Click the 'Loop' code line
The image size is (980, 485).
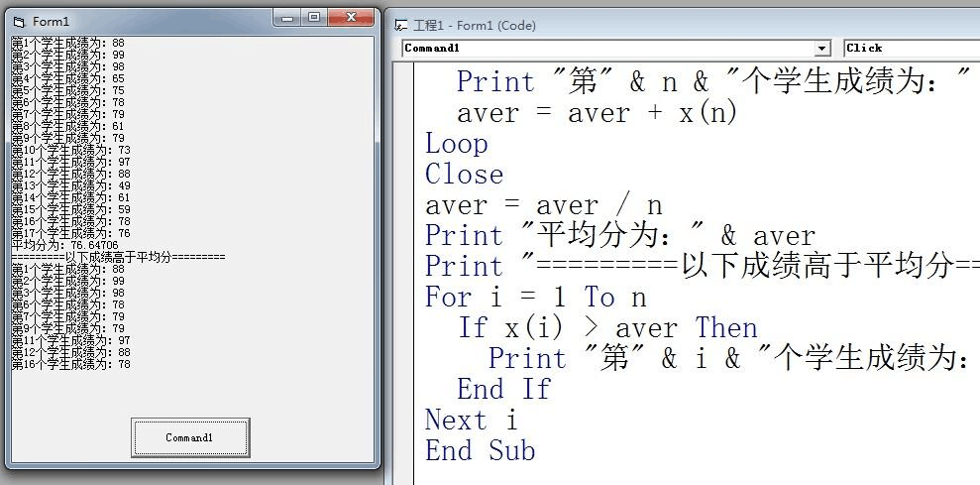coord(456,144)
